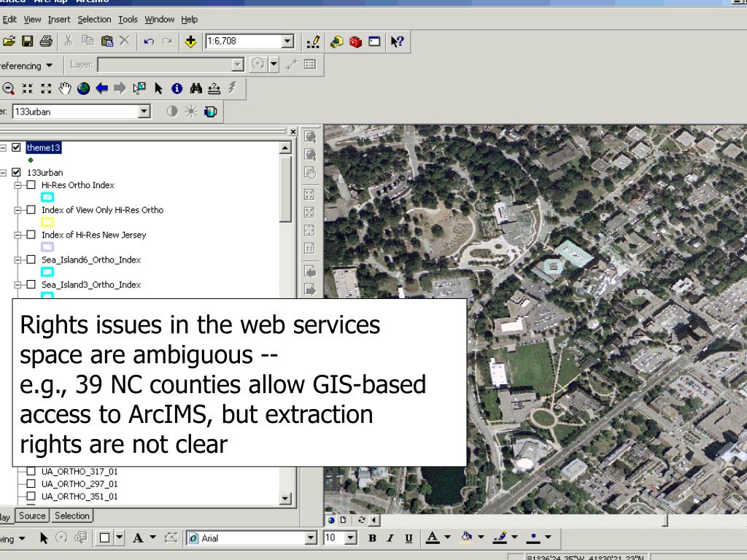Open the 133urban layer selector dropdown

pos(144,112)
